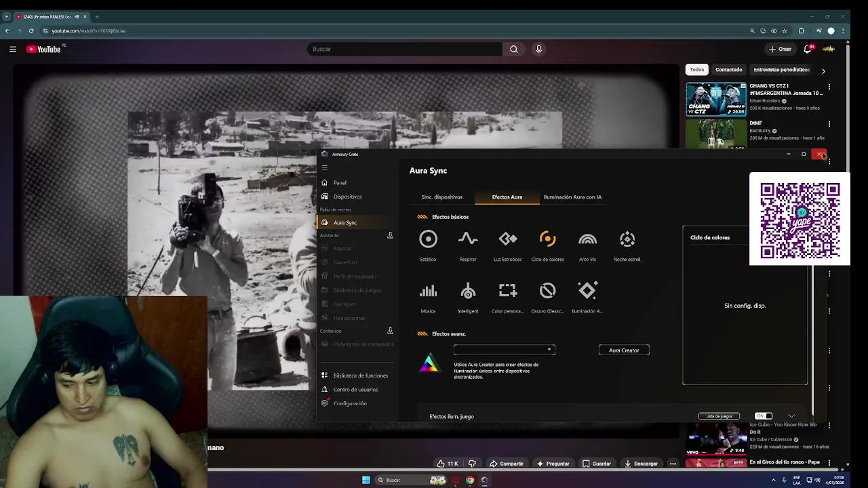This screenshot has height=488, width=868.
Task: Open a new Chrome tab
Action: [x=96, y=16]
